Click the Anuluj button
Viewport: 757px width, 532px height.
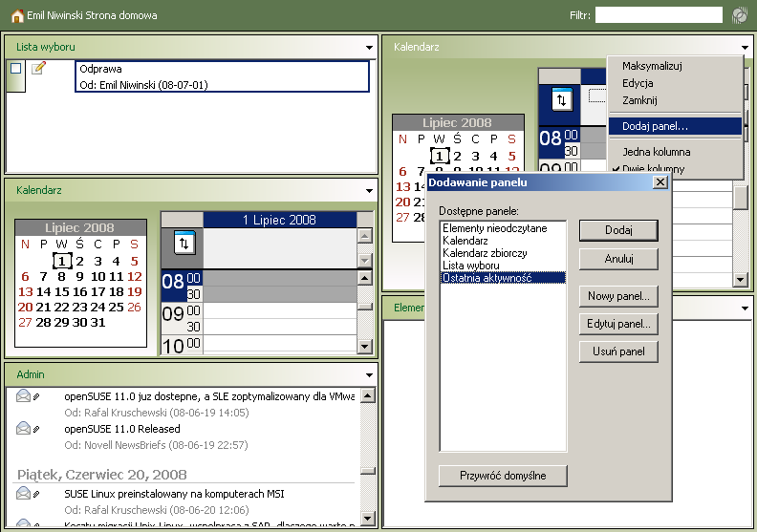click(x=618, y=259)
